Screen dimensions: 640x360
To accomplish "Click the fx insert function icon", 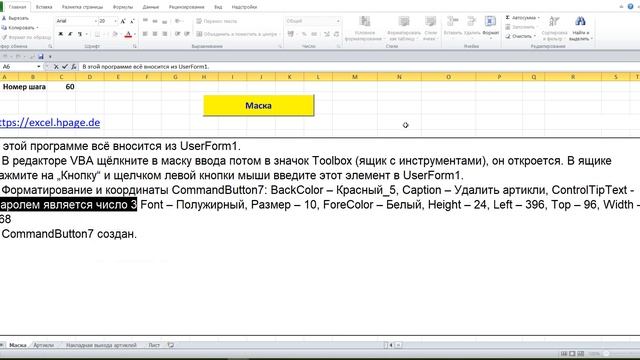I will tap(74, 67).
